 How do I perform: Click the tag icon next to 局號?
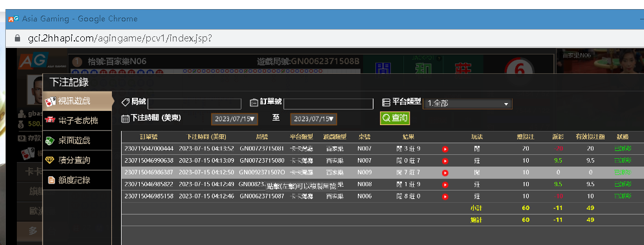point(126,102)
